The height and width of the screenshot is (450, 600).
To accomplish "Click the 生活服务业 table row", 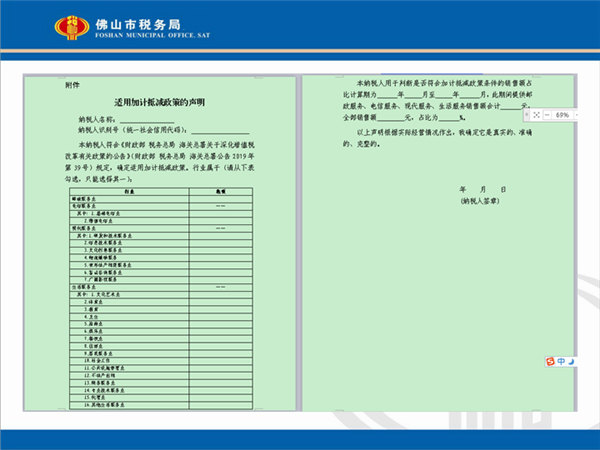I will (x=161, y=287).
